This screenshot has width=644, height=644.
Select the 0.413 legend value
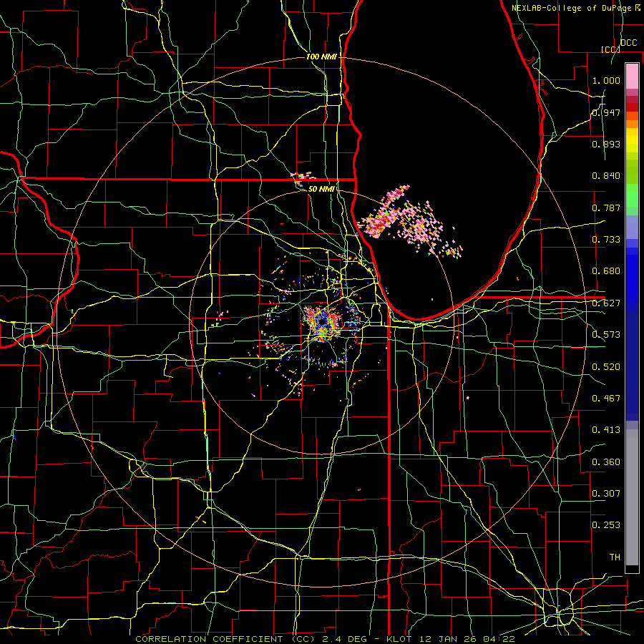[x=606, y=430]
